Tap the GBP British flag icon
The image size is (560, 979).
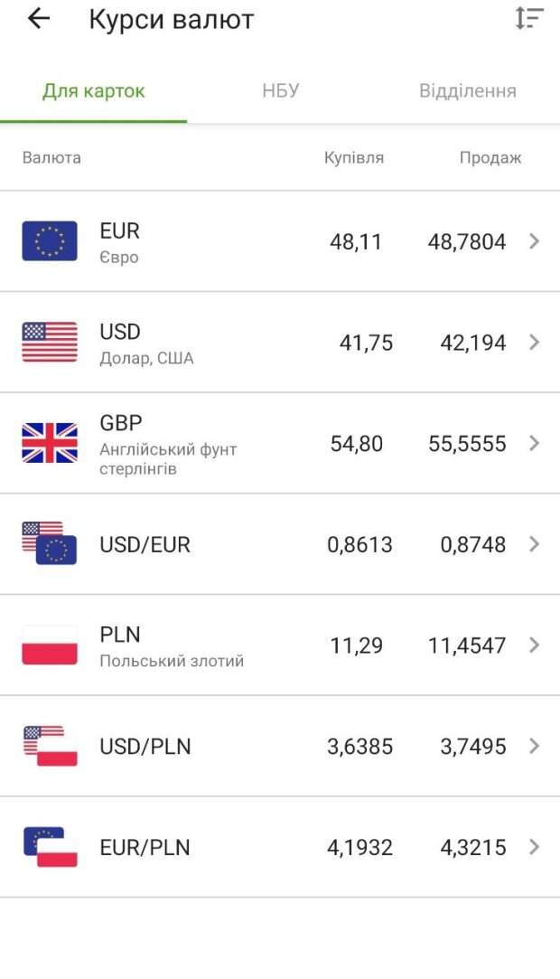[50, 443]
